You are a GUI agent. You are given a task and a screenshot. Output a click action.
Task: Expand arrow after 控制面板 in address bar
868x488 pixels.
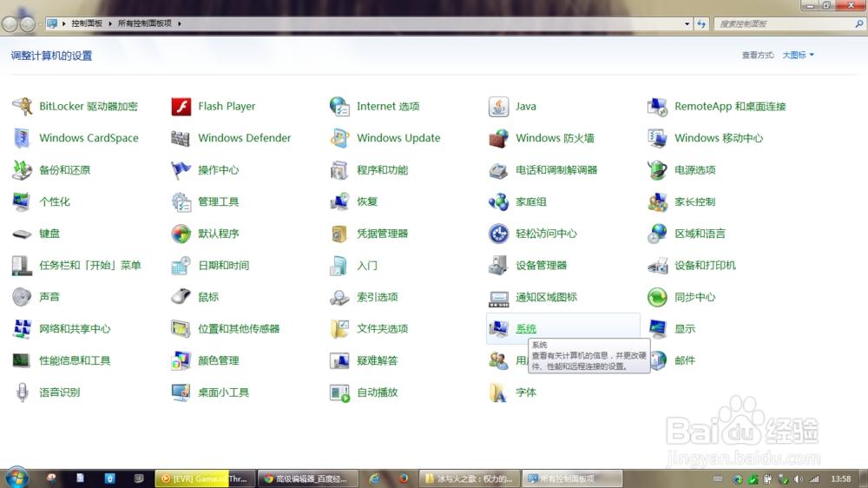pos(110,23)
